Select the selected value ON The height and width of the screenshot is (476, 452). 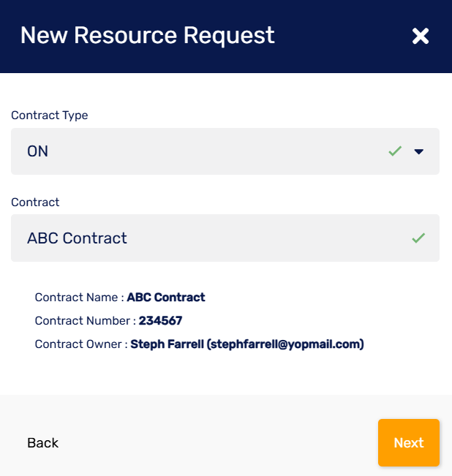click(38, 151)
